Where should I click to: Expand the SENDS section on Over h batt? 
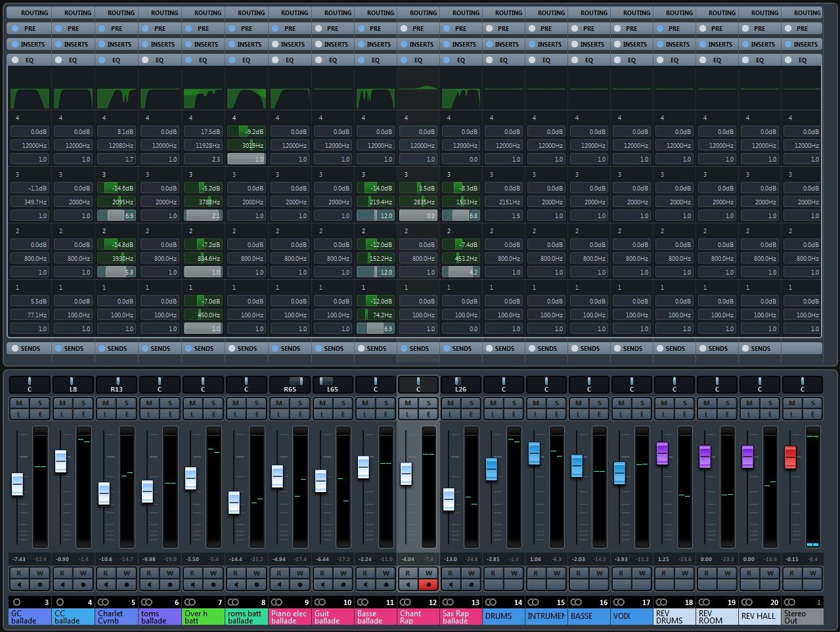pyautogui.click(x=203, y=348)
